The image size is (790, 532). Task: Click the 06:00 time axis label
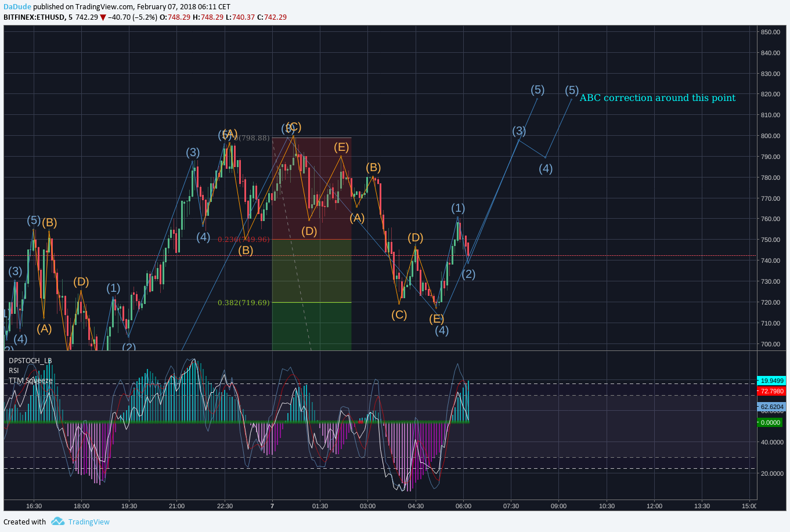click(x=463, y=506)
